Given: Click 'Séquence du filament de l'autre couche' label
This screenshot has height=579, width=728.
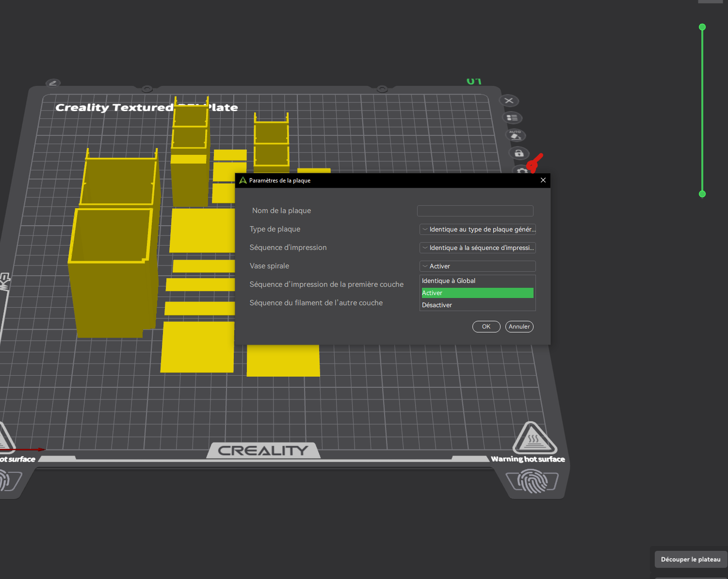Looking at the screenshot, I should click(316, 303).
